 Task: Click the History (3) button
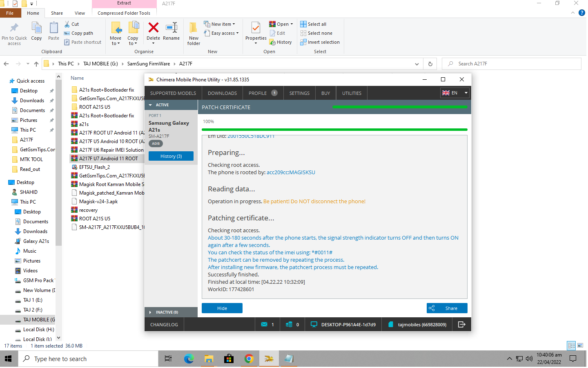pyautogui.click(x=171, y=156)
